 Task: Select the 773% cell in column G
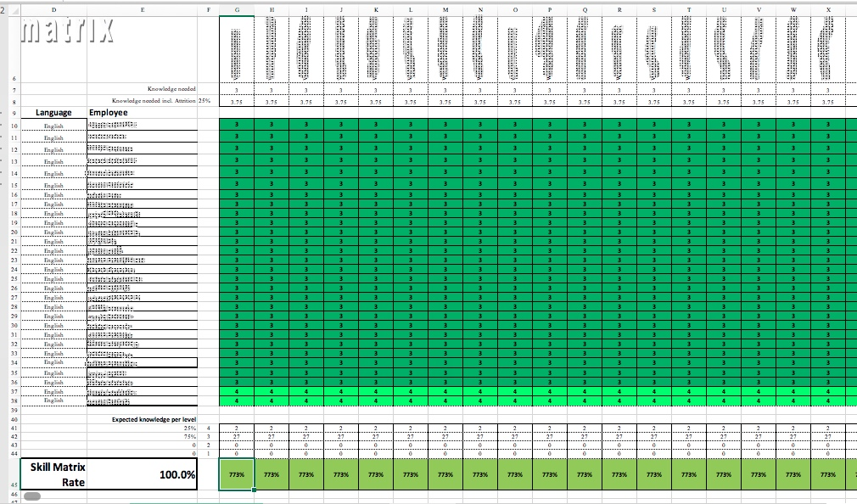[x=237, y=474]
